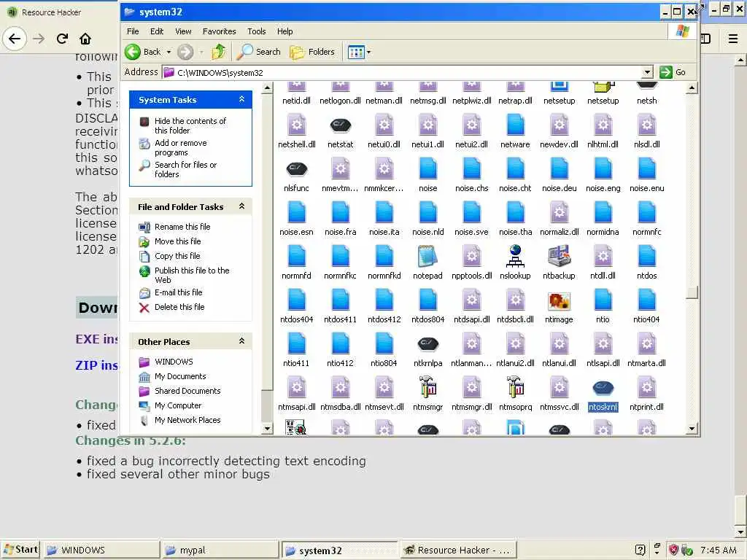Go to My Documents in Other Places
This screenshot has width=747, height=560.
[x=180, y=376]
